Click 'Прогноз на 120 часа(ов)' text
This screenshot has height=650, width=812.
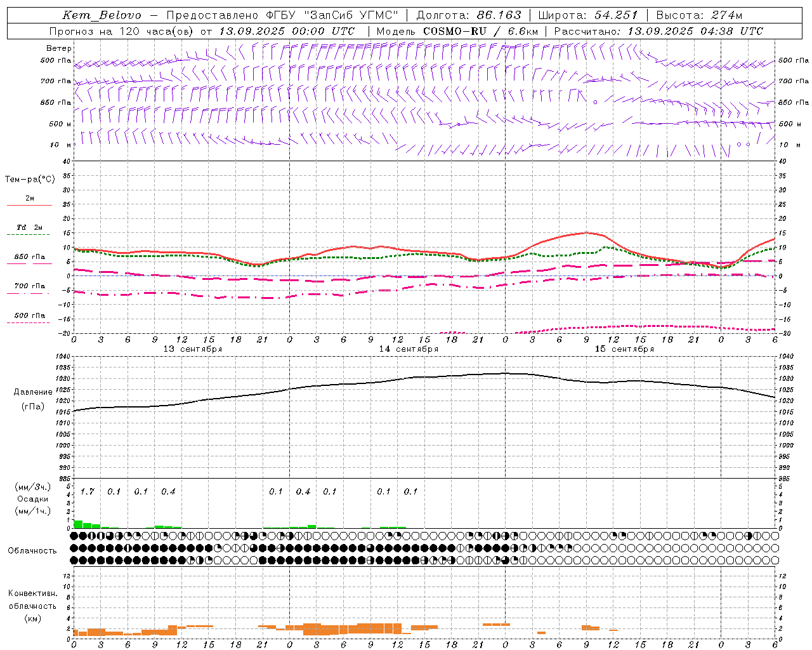click(x=122, y=31)
